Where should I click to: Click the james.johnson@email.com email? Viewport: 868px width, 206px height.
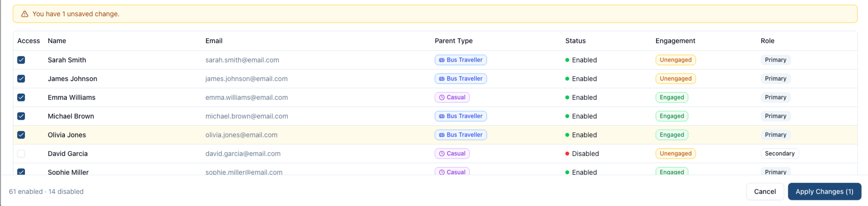pos(246,79)
